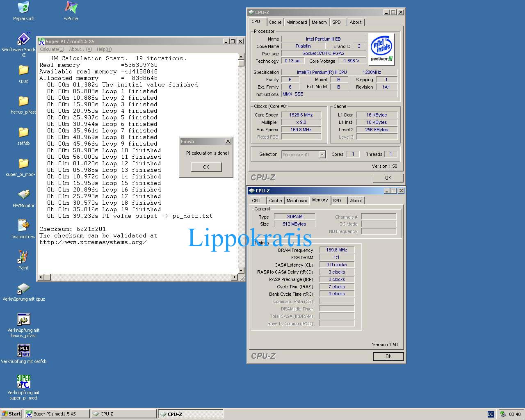Click the CPU-Z title bar icon in the lower CPU-Z window
525x420 pixels.
click(252, 190)
